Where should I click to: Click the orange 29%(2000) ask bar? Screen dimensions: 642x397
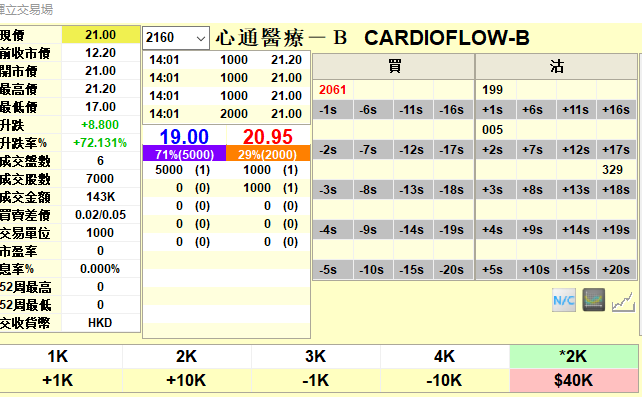268,154
